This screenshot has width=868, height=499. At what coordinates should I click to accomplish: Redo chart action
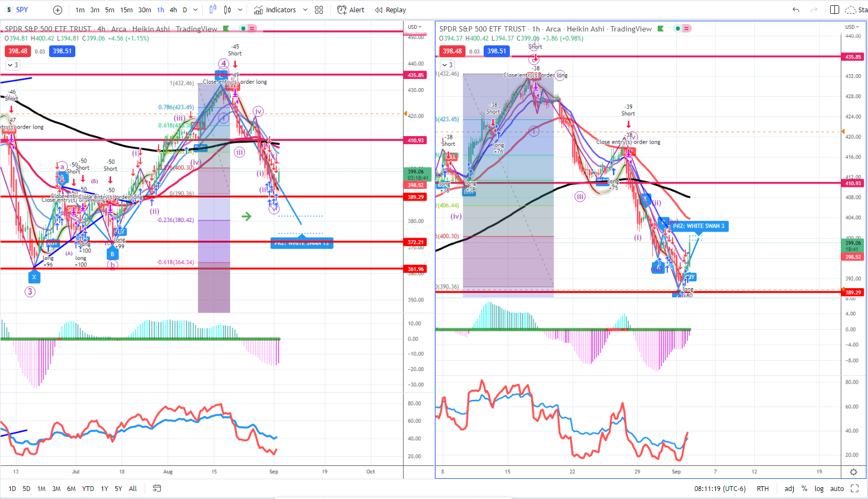point(814,10)
